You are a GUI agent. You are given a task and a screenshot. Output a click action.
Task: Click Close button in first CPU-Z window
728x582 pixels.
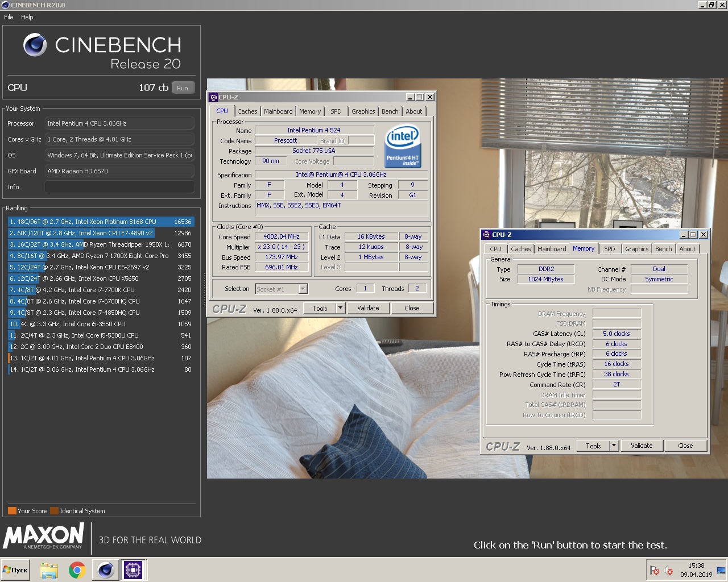[x=412, y=309]
